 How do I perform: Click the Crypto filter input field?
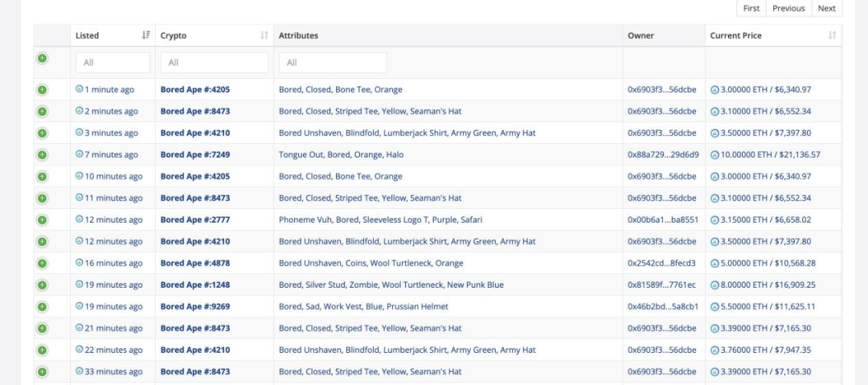click(214, 63)
